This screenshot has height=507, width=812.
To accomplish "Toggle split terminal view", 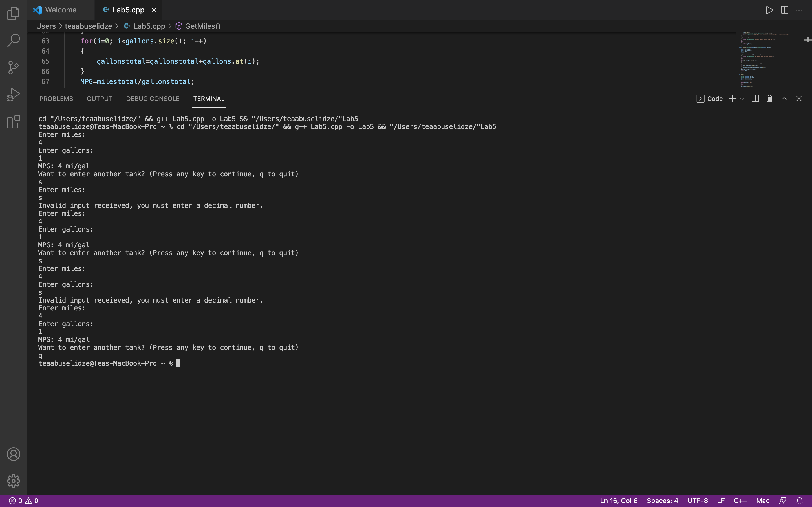I will tap(755, 98).
